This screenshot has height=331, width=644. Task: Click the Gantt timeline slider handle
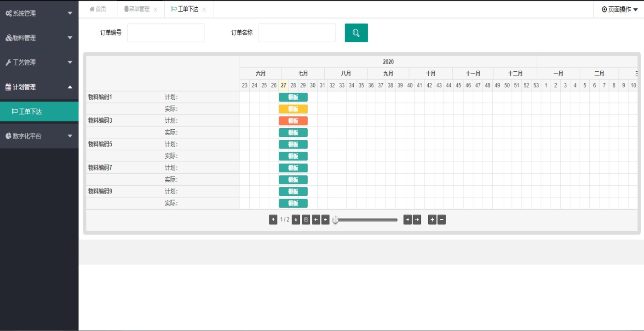click(x=335, y=220)
